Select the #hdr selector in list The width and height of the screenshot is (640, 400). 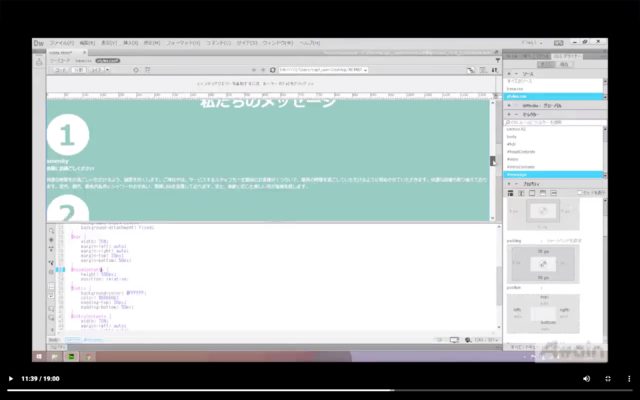pos(553,144)
